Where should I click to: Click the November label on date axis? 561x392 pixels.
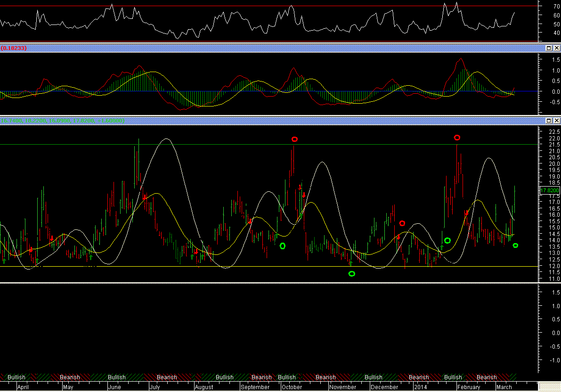coord(343,387)
